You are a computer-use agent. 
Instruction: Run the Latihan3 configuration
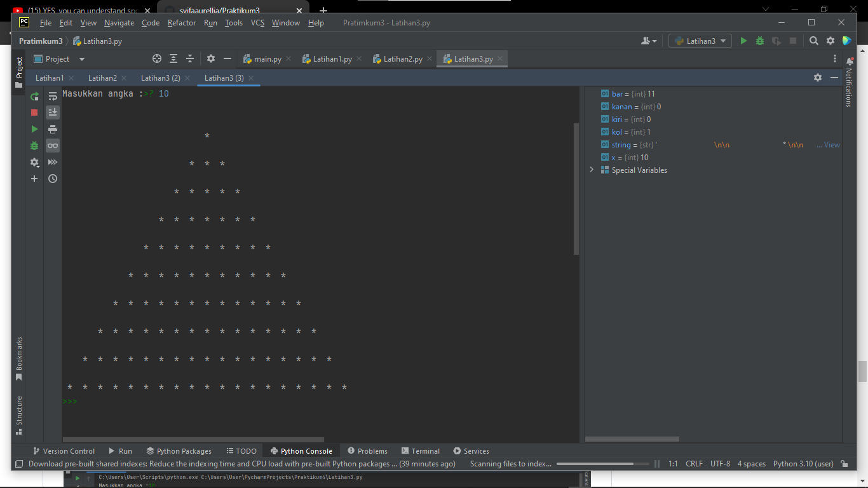click(x=743, y=41)
